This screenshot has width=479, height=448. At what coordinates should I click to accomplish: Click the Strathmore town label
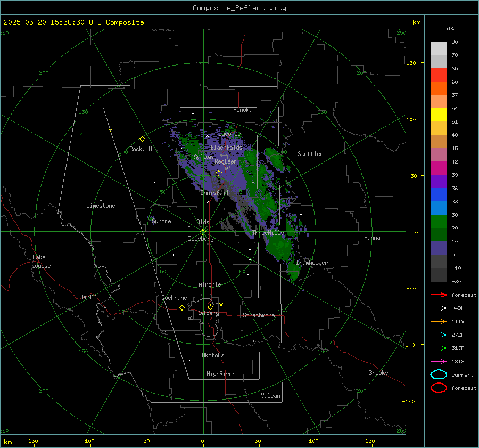pos(259,315)
